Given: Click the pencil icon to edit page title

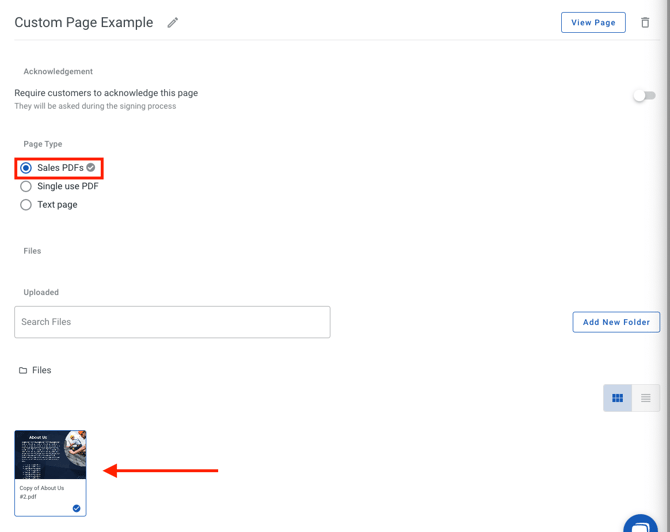Looking at the screenshot, I should [x=173, y=23].
